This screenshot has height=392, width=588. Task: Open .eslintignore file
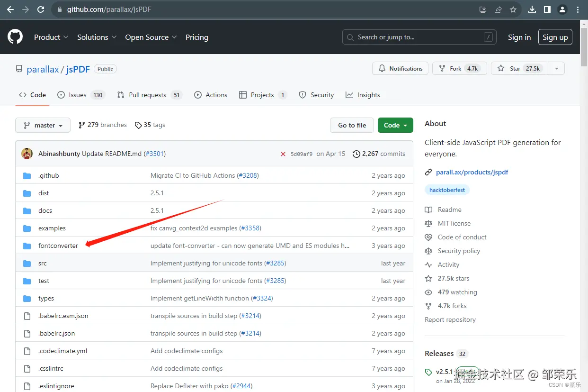click(56, 386)
